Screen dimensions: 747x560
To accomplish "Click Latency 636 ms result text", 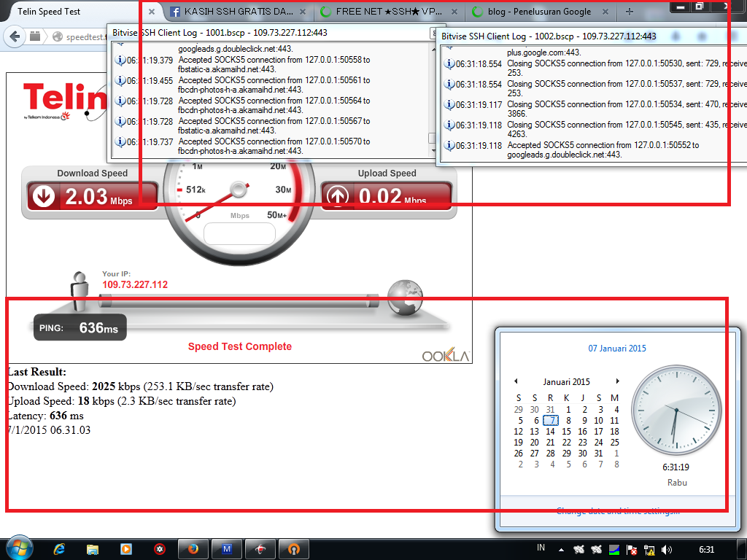I will 46,416.
